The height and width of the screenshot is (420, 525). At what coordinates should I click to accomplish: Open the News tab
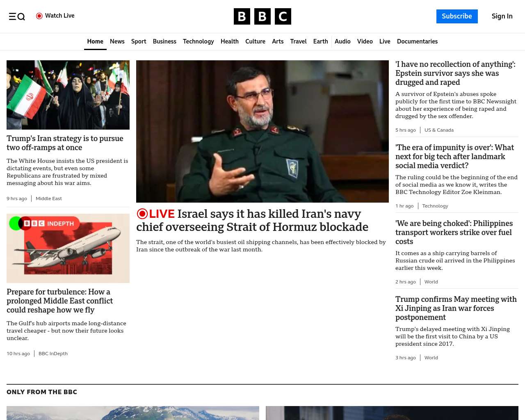(117, 41)
